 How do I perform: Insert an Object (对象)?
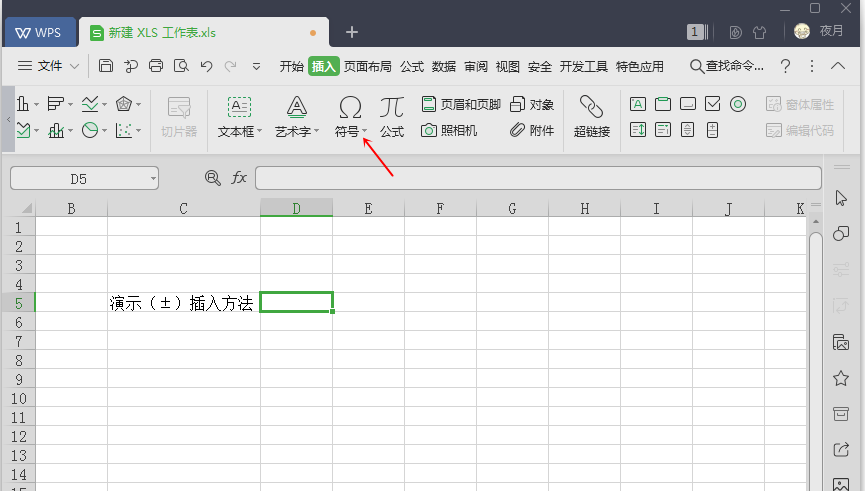532,104
